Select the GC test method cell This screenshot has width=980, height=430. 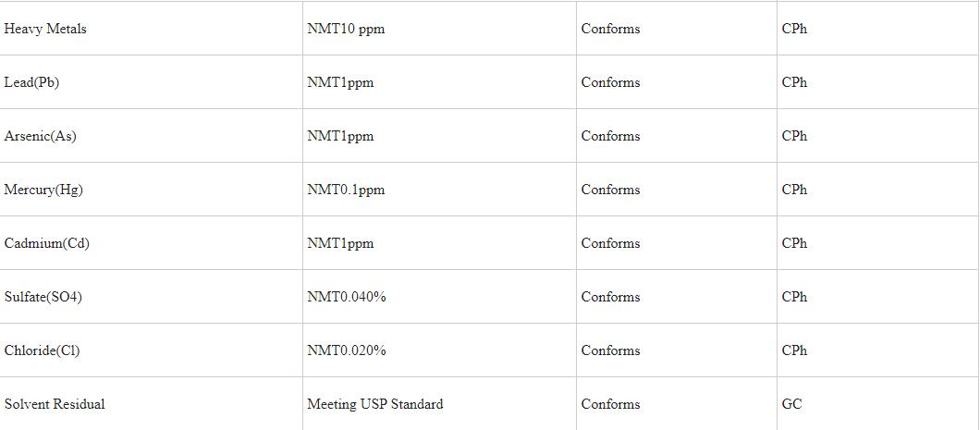[791, 404]
